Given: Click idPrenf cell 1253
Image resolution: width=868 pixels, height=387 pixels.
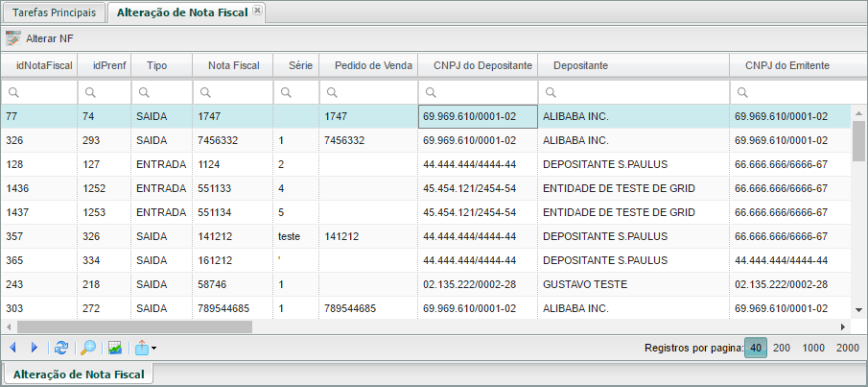Looking at the screenshot, I should 105,212.
